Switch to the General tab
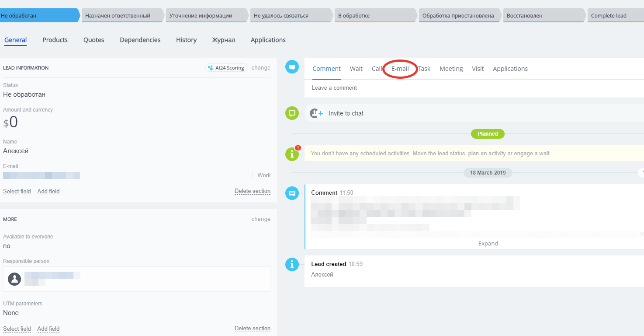Viewport: 644px width, 336px height. 16,40
